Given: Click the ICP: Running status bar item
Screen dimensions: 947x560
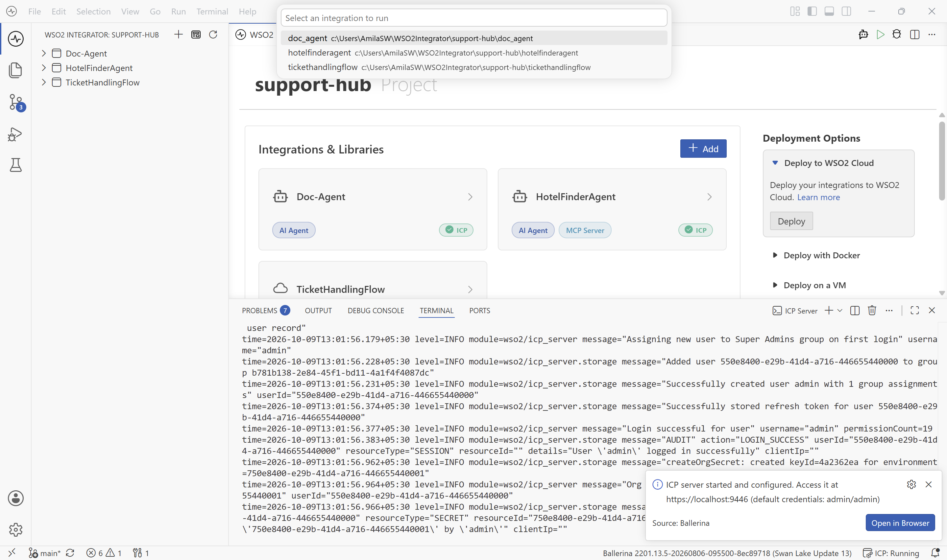Looking at the screenshot, I should pos(891,553).
